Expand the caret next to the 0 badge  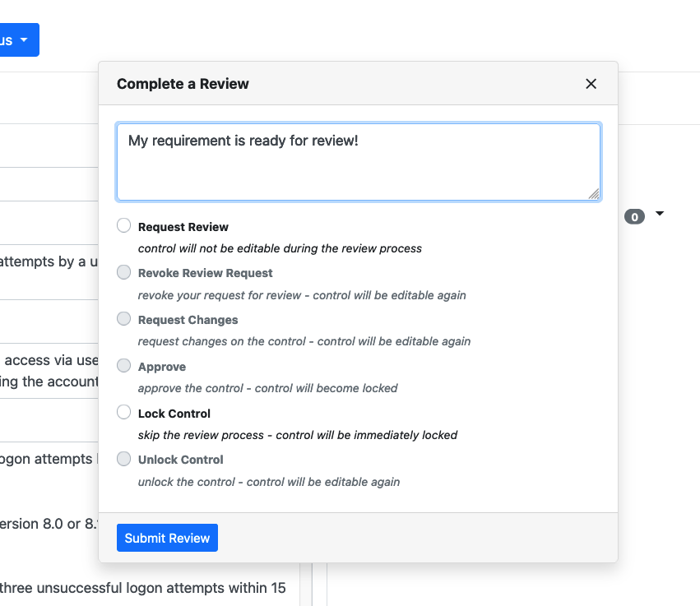660,215
